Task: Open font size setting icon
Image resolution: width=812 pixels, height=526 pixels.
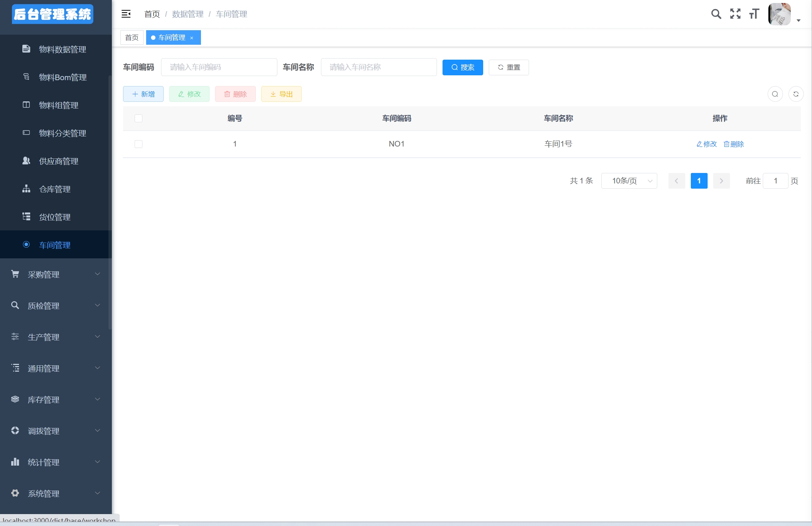Action: (x=754, y=14)
